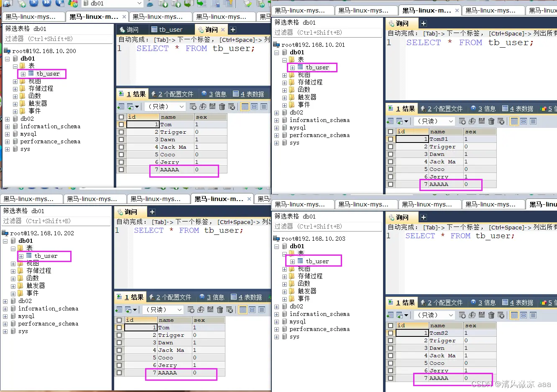Click the trash delete-row icon in the 192.168.10.202 result toolbar

(x=220, y=310)
